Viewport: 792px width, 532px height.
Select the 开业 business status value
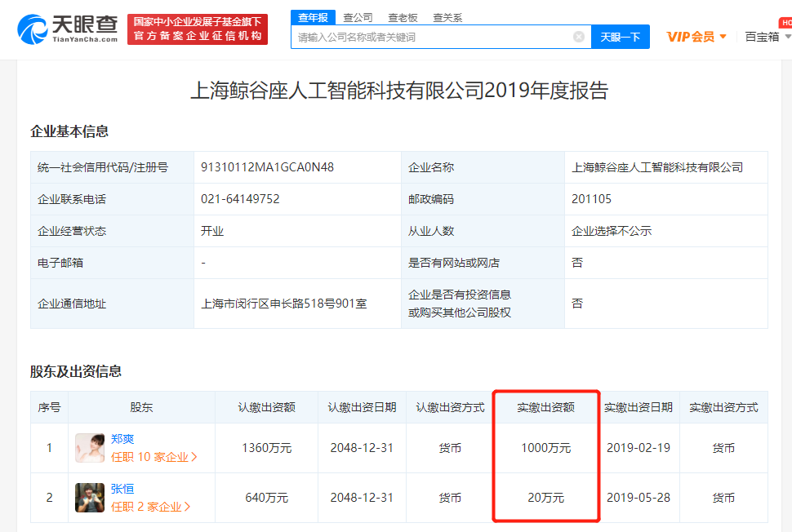coord(212,231)
